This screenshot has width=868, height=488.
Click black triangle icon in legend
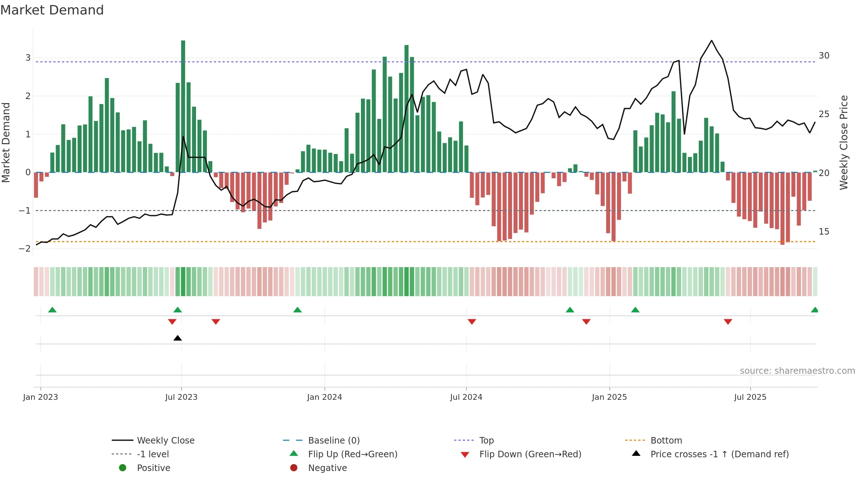pos(636,453)
